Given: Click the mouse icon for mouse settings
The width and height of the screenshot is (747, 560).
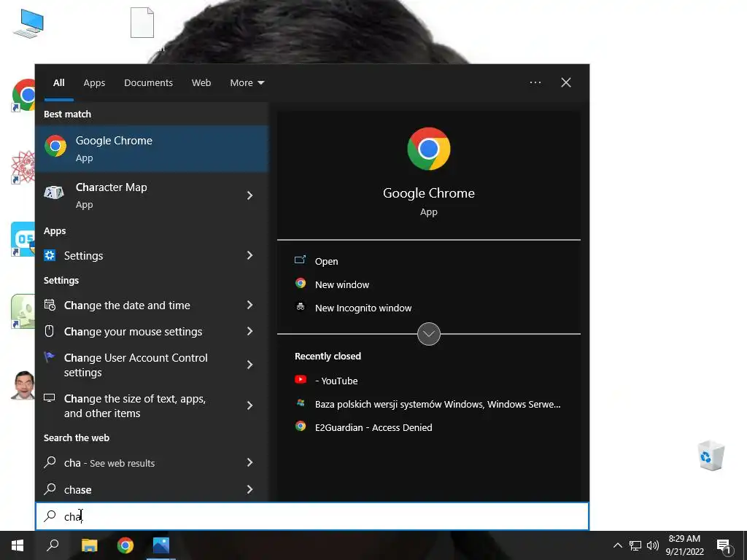Looking at the screenshot, I should point(49,331).
